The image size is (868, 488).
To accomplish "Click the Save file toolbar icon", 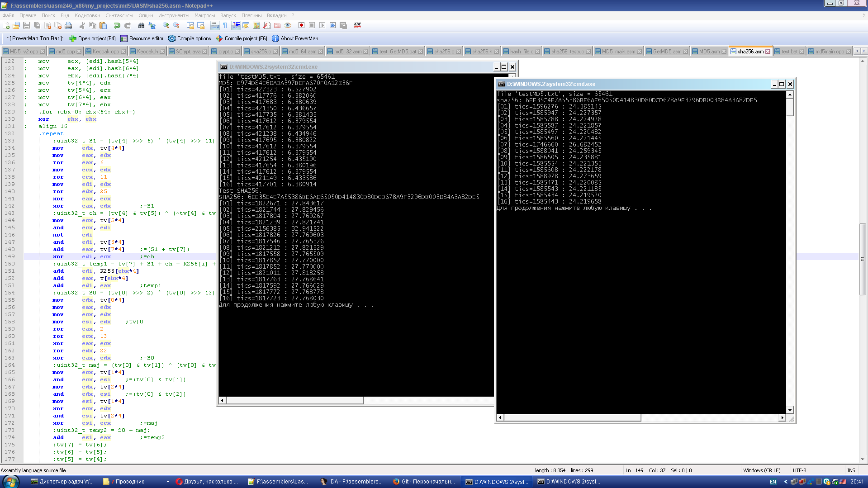I will click(27, 25).
